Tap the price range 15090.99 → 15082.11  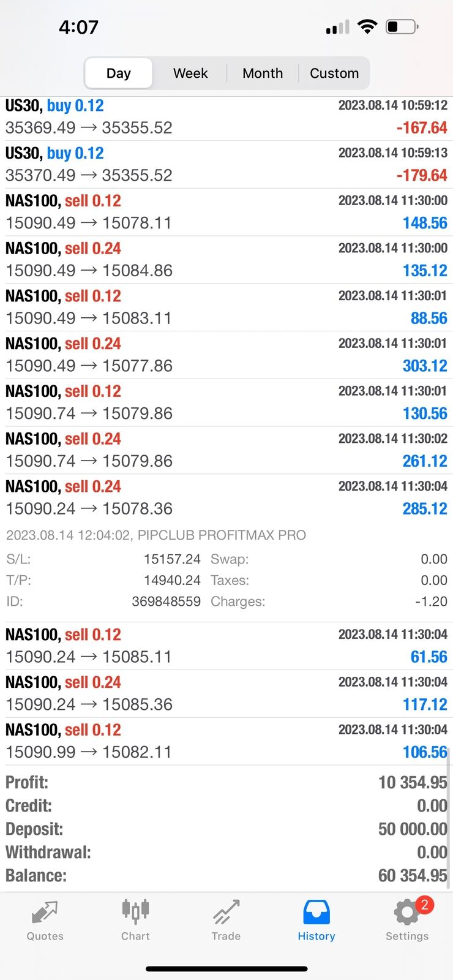pos(89,752)
